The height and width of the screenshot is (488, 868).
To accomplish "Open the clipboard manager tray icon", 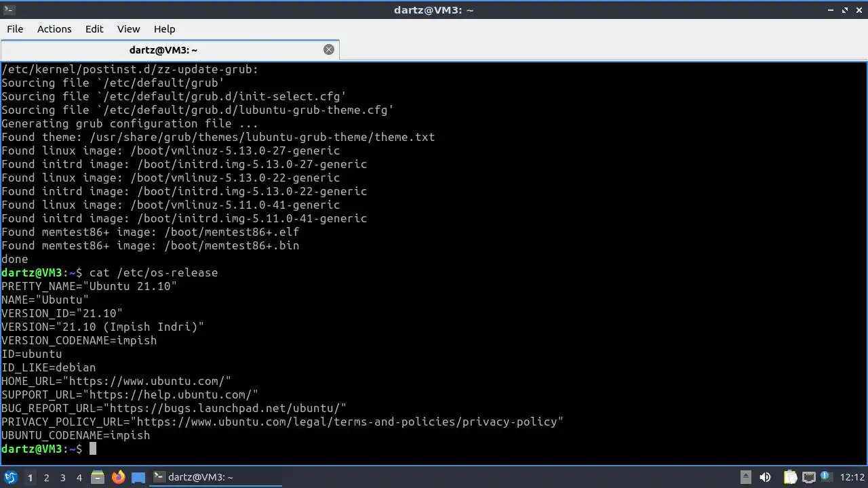I will click(790, 477).
